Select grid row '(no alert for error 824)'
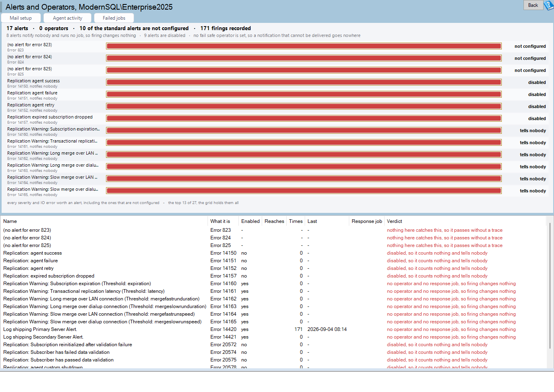This screenshot has height=392, width=554. [274, 238]
